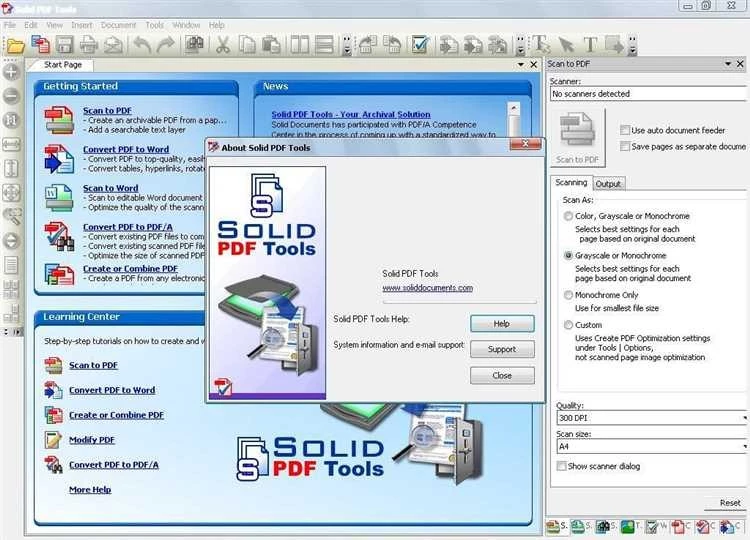Open the Scan size A4 dropdown

[x=651, y=446]
